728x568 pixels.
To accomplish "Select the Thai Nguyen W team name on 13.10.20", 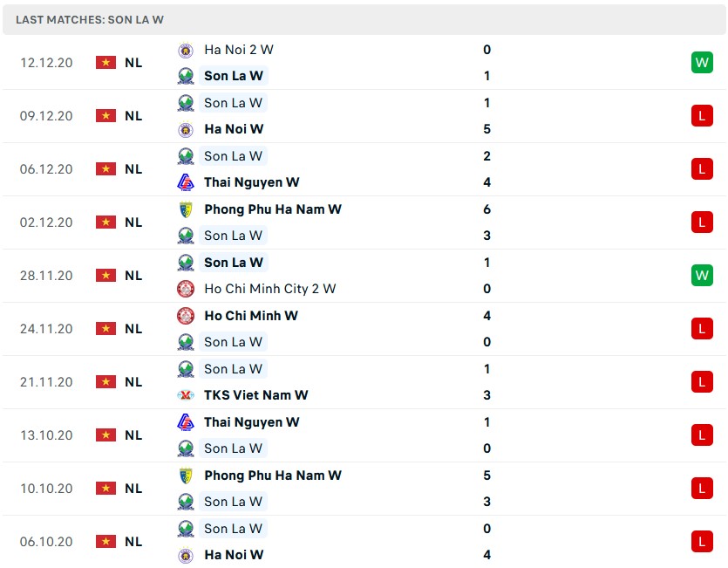I will 251,422.
